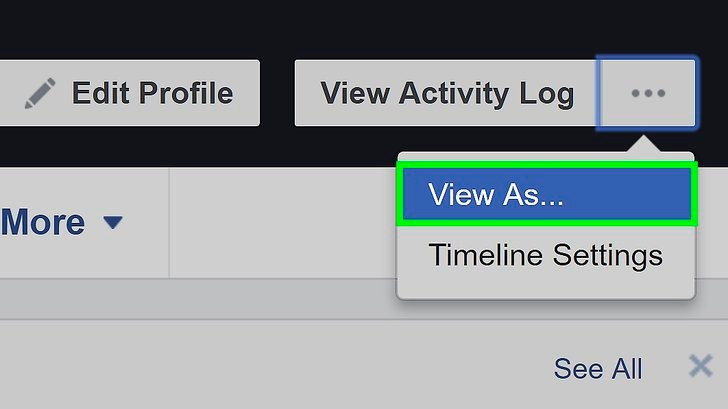728x409 pixels.
Task: Choose Timeline Settings in the menu
Action: coord(546,255)
